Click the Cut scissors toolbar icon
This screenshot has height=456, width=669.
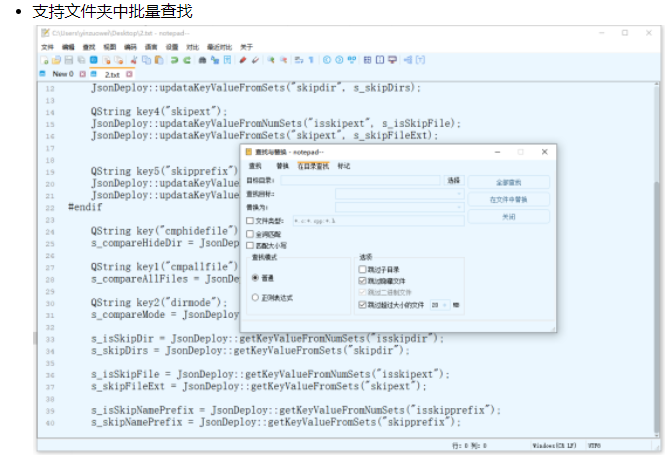(133, 60)
